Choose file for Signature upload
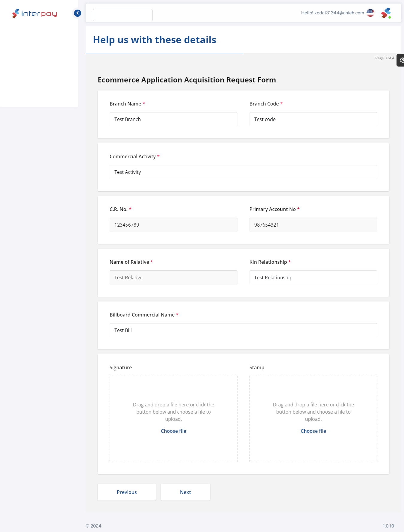The width and height of the screenshot is (404, 532). [x=173, y=431]
